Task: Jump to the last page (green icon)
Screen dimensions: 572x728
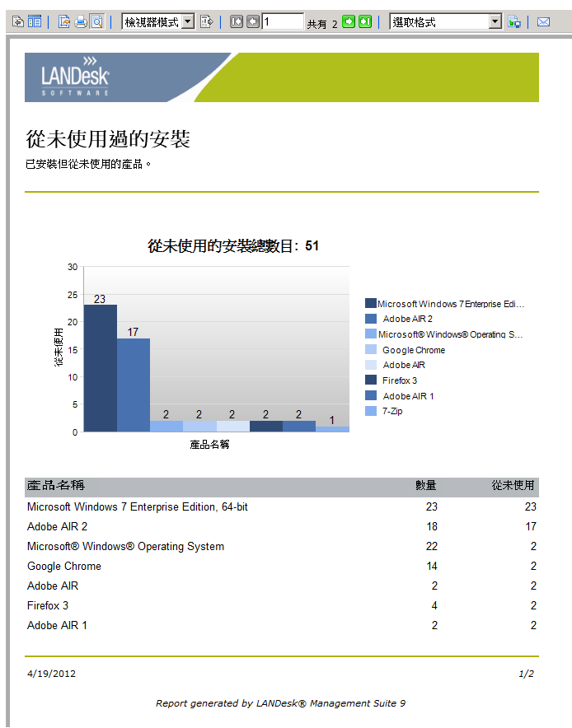Action: pos(365,21)
